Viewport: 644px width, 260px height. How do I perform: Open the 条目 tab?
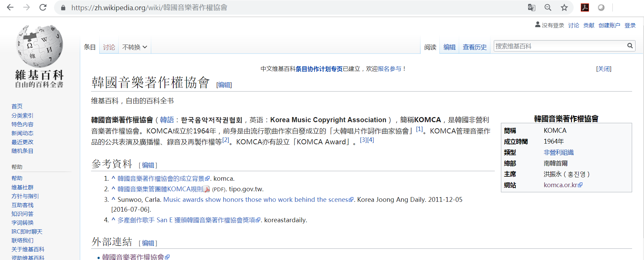pyautogui.click(x=90, y=47)
